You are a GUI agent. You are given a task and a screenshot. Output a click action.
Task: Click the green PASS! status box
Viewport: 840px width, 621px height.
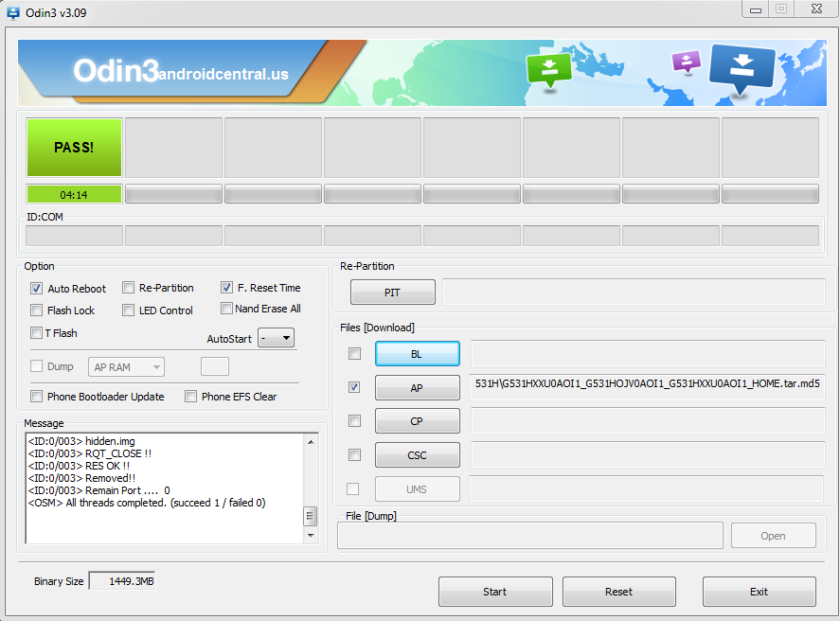pos(74,148)
